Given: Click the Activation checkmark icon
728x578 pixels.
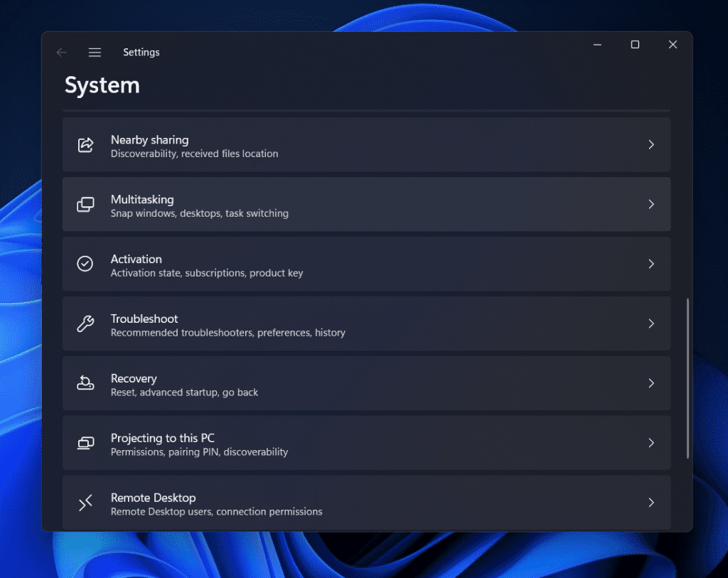Looking at the screenshot, I should coord(85,264).
